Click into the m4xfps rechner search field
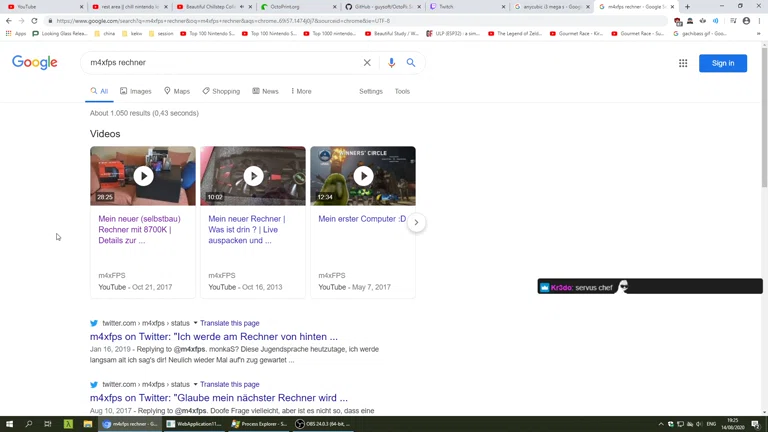This screenshot has width=768, height=432. (x=220, y=63)
